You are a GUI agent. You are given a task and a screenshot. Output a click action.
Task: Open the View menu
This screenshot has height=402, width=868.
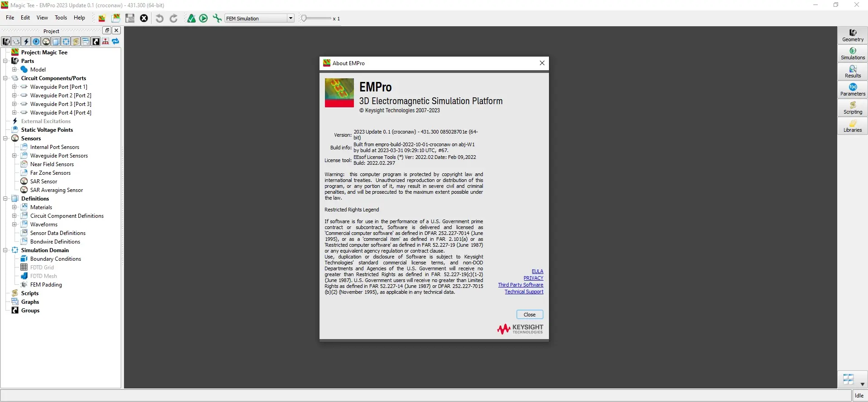point(42,18)
